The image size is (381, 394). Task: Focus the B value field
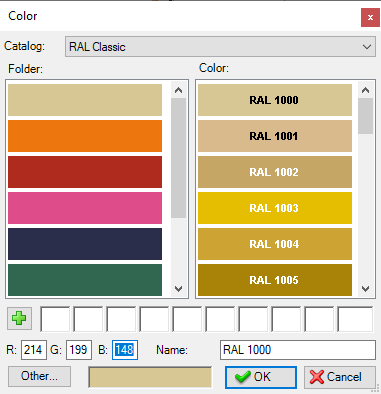tap(125, 350)
